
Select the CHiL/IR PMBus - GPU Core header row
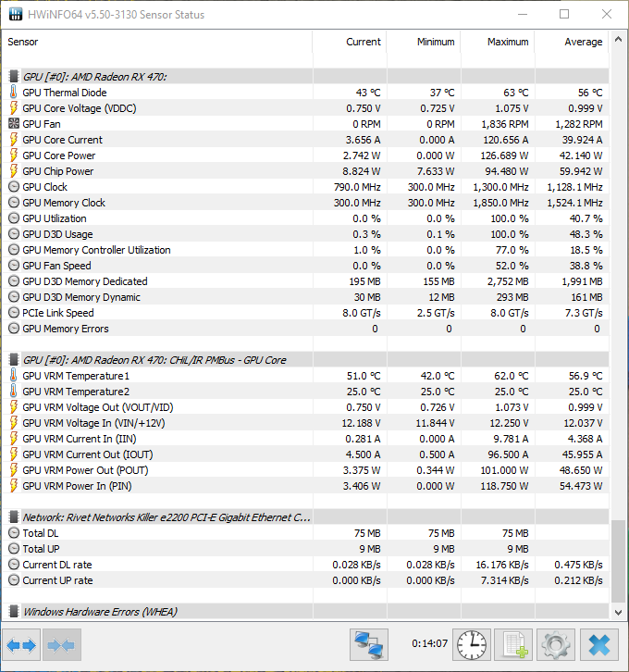305,359
